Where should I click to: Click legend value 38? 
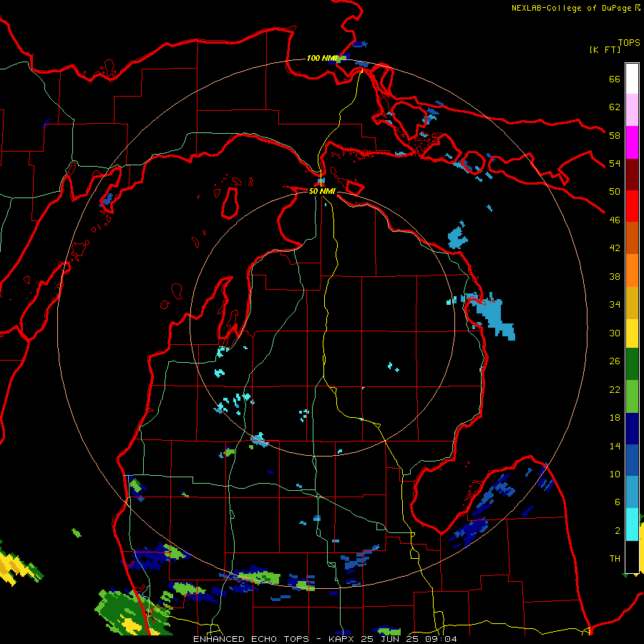click(615, 276)
